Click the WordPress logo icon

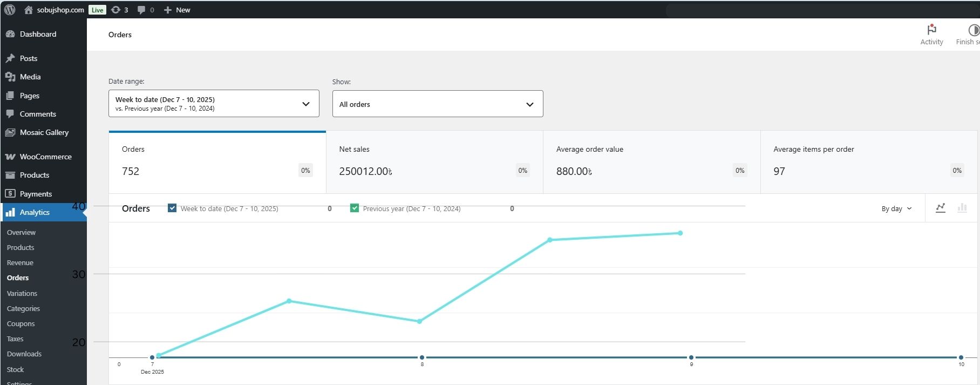10,10
